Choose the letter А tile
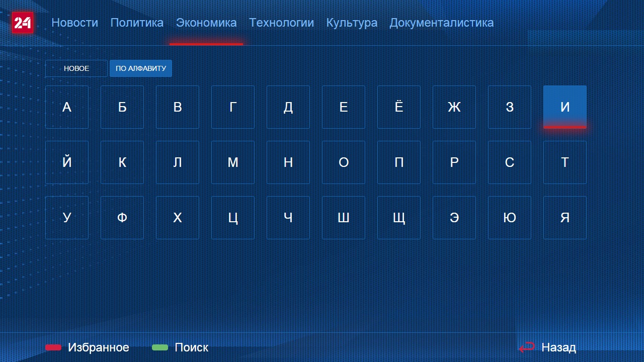 67,107
